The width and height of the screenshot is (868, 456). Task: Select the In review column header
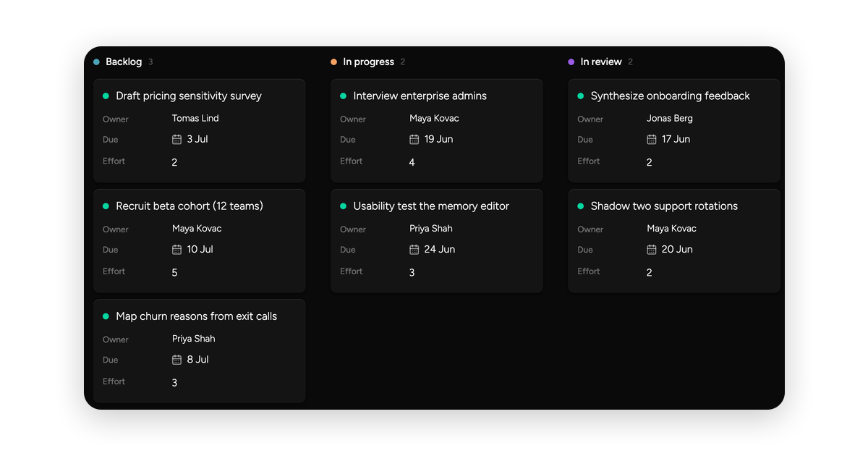601,62
